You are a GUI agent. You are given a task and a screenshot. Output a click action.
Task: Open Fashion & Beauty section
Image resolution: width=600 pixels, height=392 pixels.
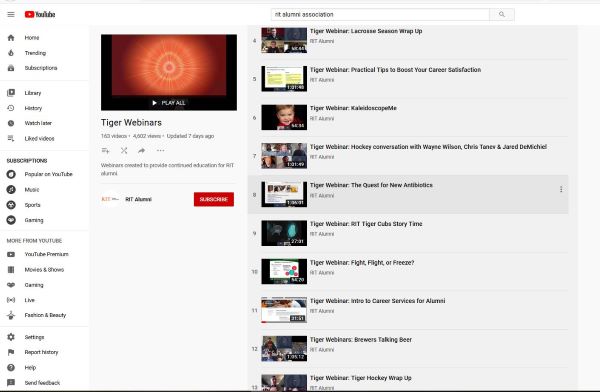[44, 315]
